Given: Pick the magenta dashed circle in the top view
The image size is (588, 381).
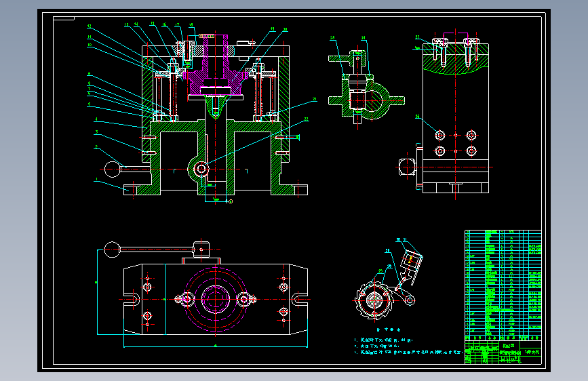Looking at the screenshot, I should (216, 300).
